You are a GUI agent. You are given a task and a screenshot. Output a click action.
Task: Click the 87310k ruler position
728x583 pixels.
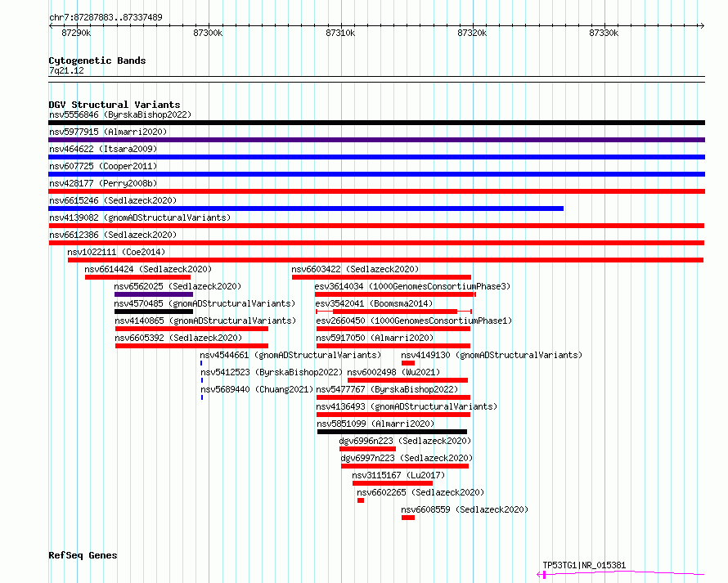[340, 33]
